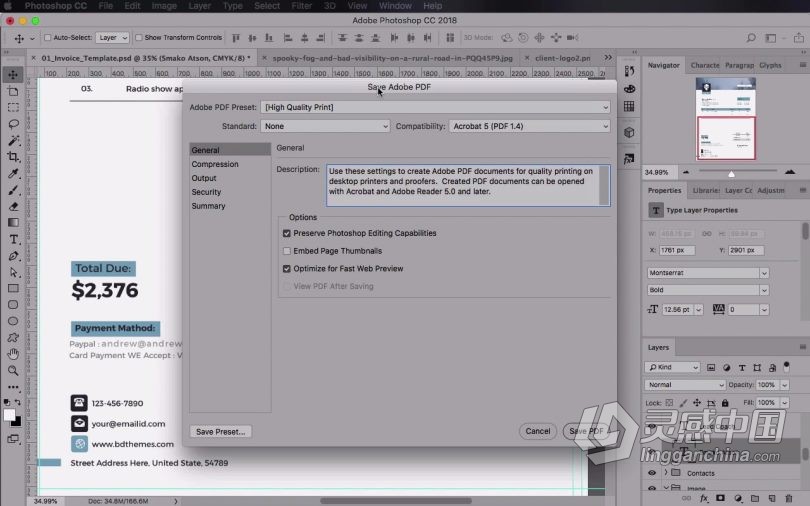This screenshot has height=506, width=810.
Task: Switch to the client-logo2 document tab
Action: pyautogui.click(x=562, y=58)
